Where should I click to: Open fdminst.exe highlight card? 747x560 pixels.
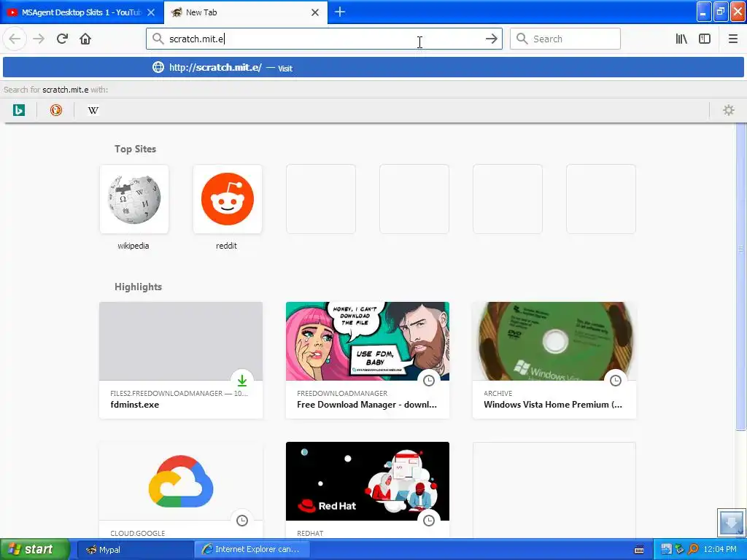pos(181,360)
